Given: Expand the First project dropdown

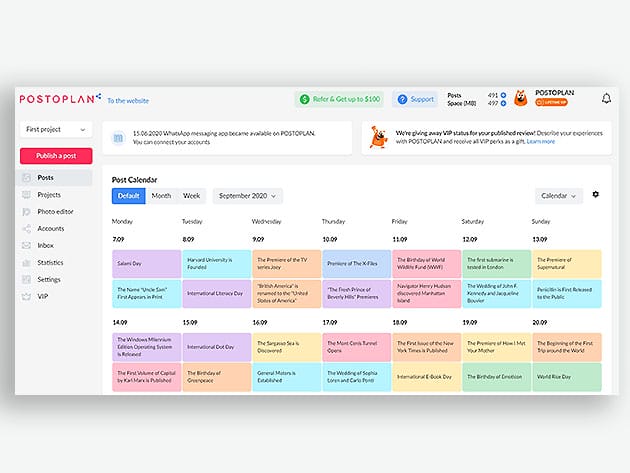Looking at the screenshot, I should [55, 129].
